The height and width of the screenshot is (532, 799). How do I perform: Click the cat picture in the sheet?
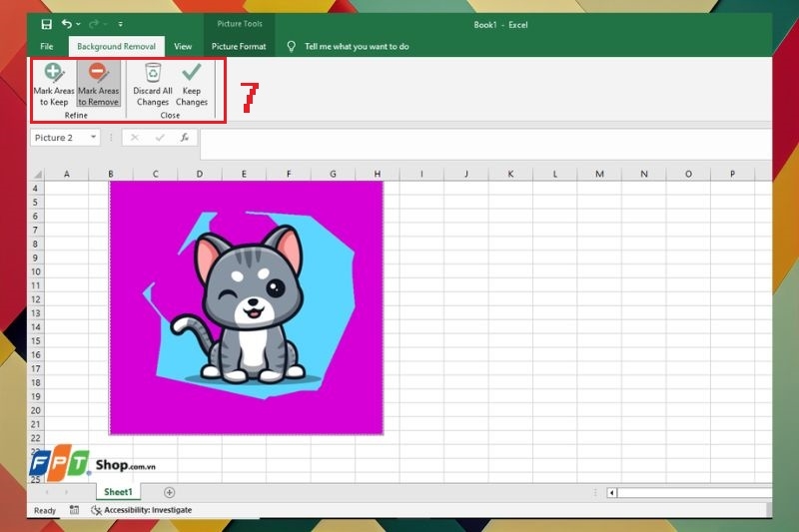click(246, 307)
